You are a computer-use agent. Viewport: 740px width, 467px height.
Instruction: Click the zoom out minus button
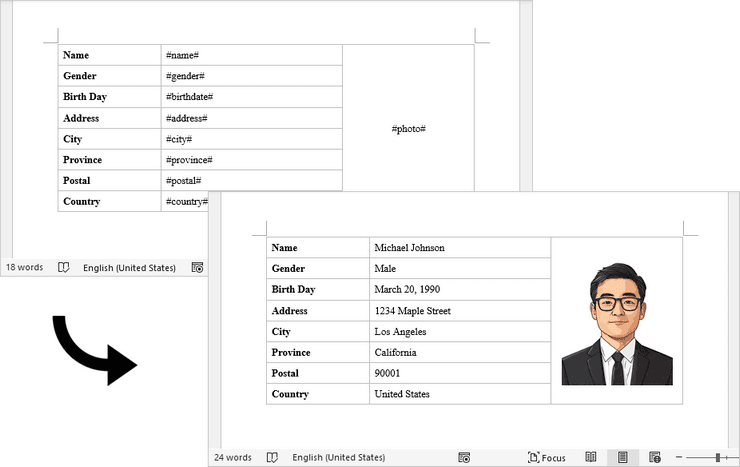pos(680,458)
